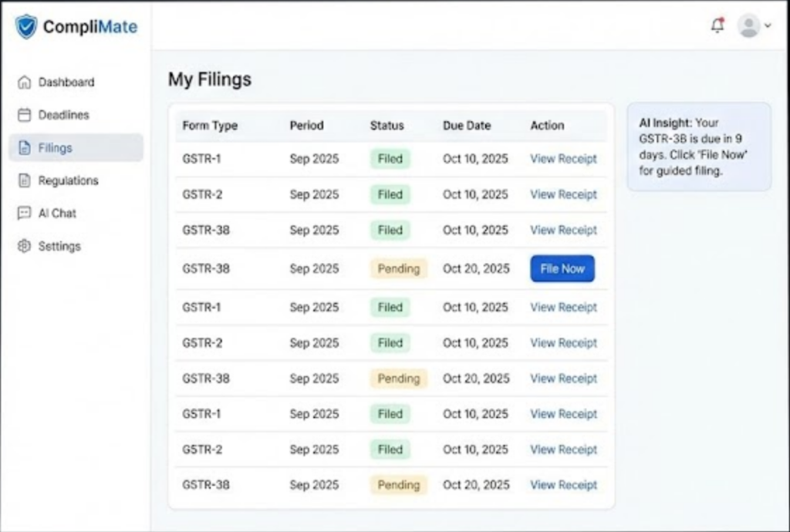Go to the Dashboard menu item
Screen dimensions: 790x532
click(x=66, y=82)
